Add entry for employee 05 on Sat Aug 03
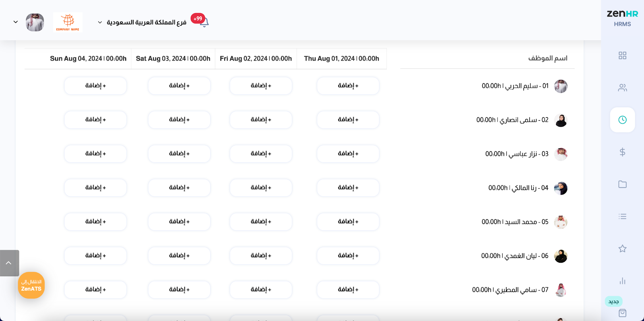Viewport: 644px width, 321px height. coord(179,222)
